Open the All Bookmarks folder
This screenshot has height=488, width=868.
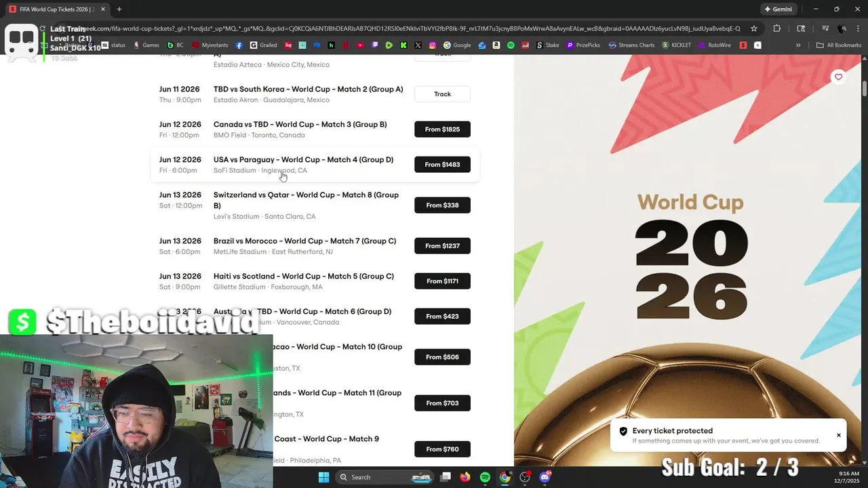(x=838, y=45)
